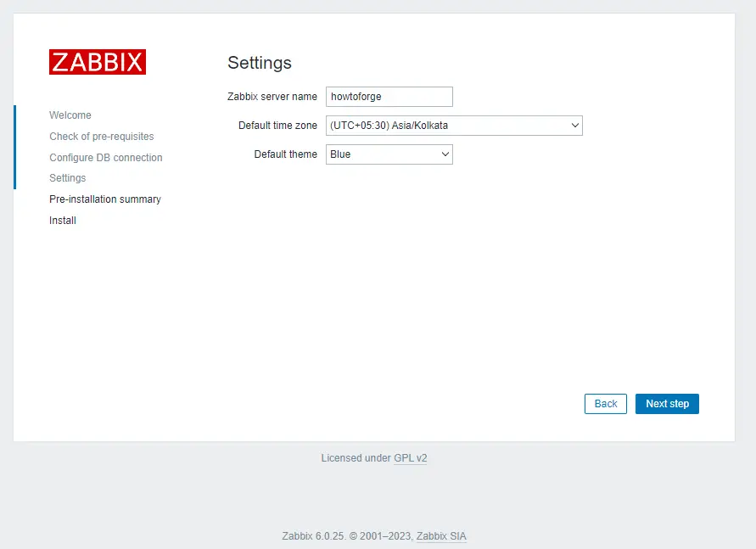Viewport: 756px width, 549px height.
Task: Select the Check of pre-requisites step
Action: tap(101, 136)
